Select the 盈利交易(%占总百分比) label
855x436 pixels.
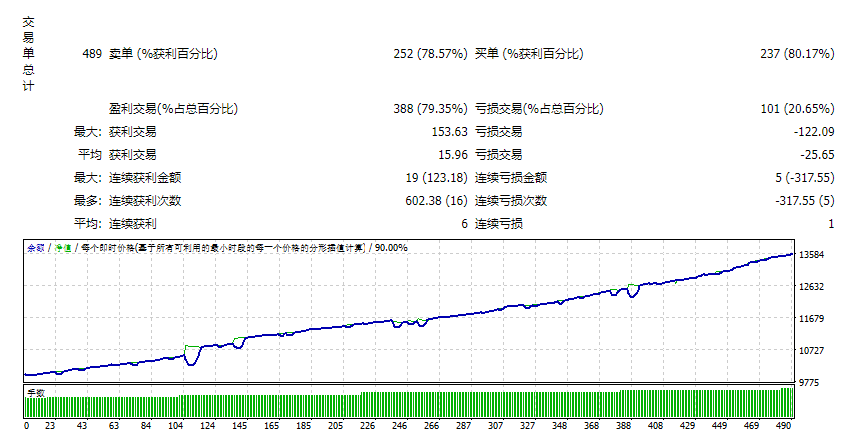[x=173, y=108]
